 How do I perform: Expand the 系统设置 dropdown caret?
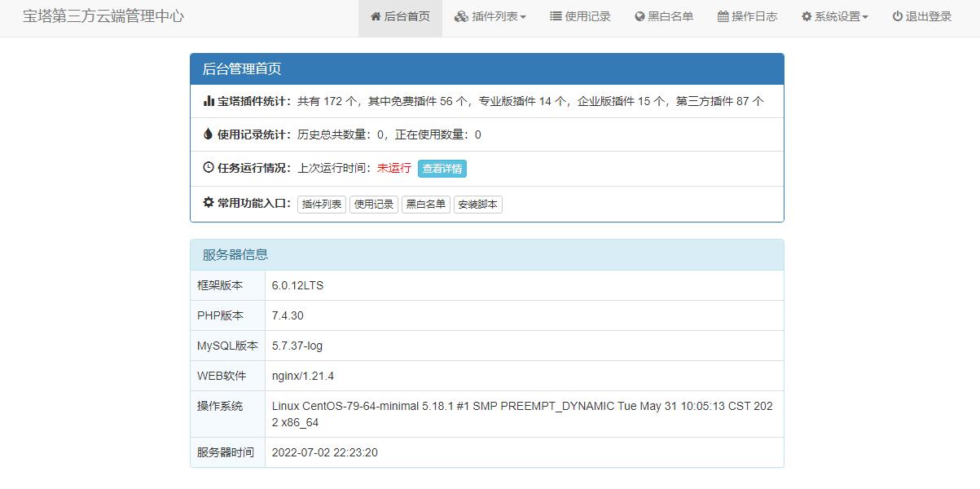[865, 17]
